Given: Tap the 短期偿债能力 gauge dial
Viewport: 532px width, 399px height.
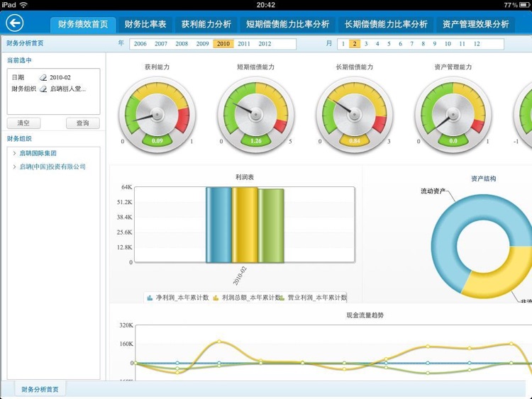Looking at the screenshot, I should (x=256, y=115).
